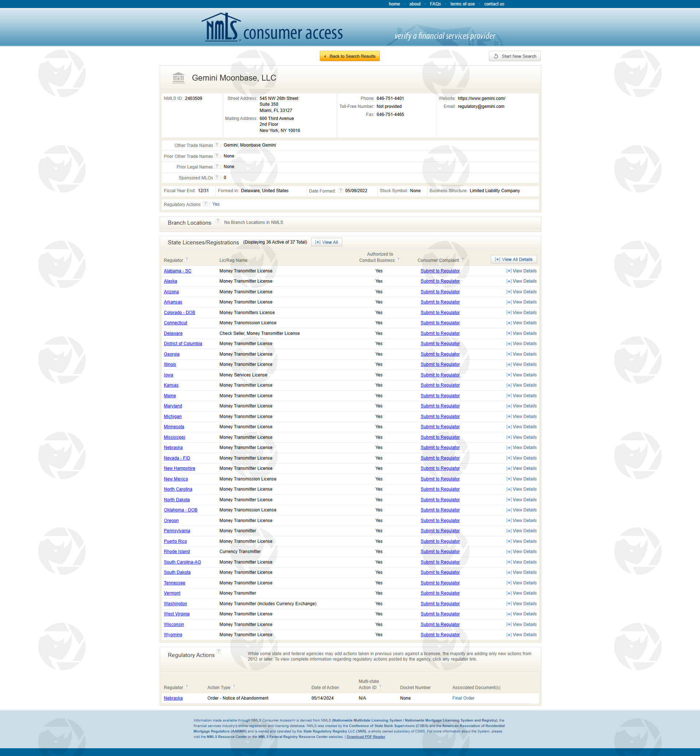Expand View Details for Wyoming row
700x756 pixels.
pyautogui.click(x=521, y=635)
